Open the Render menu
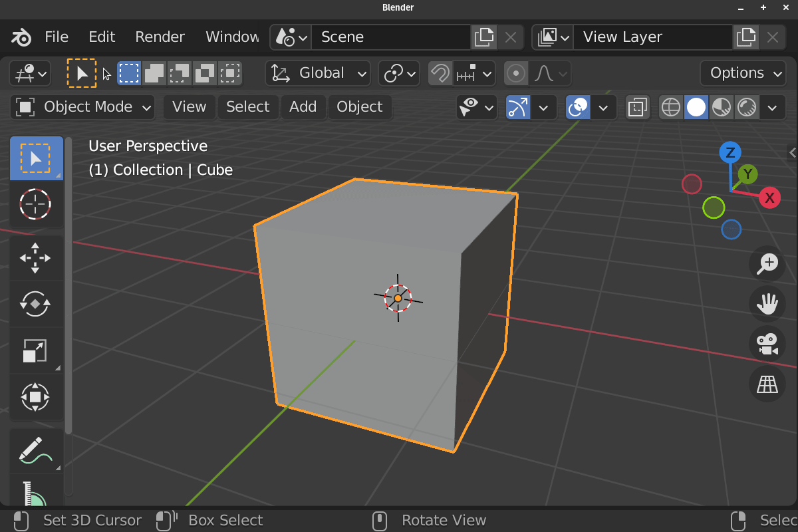Screen dimensions: 798x532 pyautogui.click(x=160, y=37)
